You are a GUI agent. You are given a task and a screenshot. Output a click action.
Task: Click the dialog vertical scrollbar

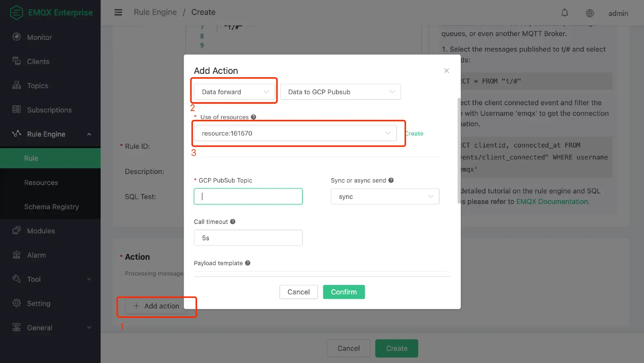tap(459, 151)
